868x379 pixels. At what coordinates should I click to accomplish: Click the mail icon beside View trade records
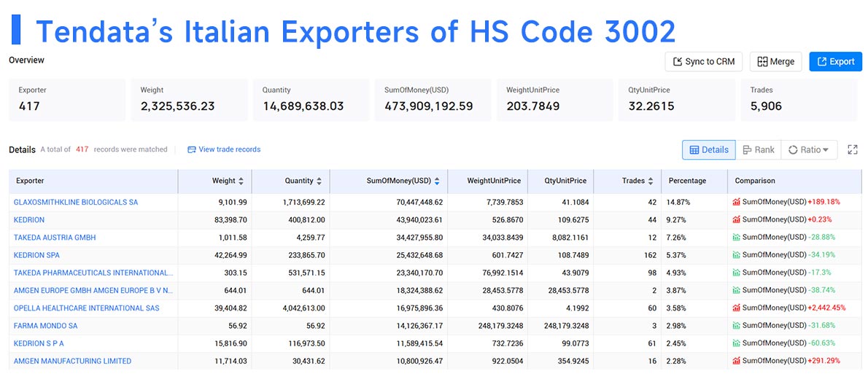click(192, 149)
